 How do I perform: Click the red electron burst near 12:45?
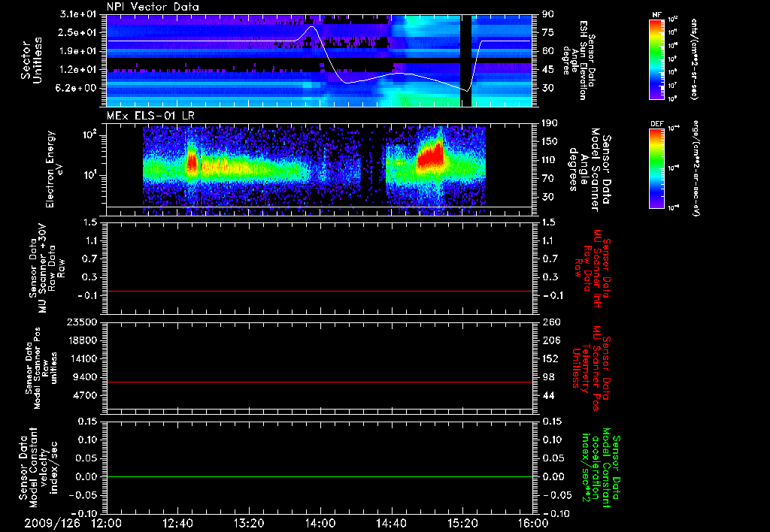tap(192, 163)
